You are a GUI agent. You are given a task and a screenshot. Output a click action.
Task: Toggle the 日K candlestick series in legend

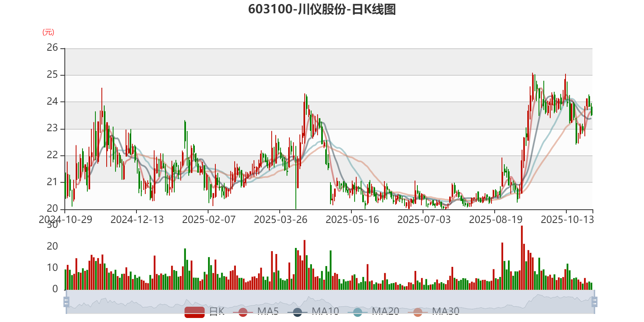coord(204,312)
